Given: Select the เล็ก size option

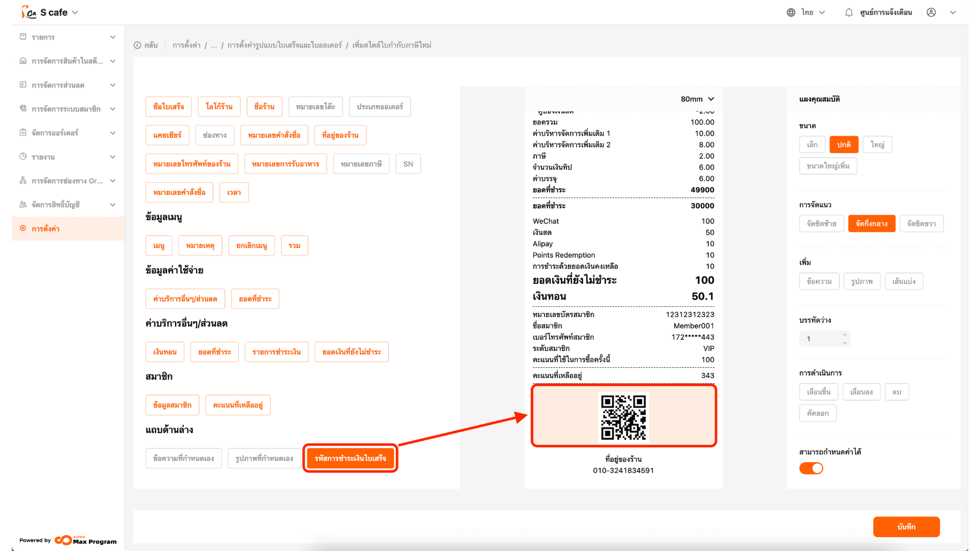Looking at the screenshot, I should tap(812, 145).
